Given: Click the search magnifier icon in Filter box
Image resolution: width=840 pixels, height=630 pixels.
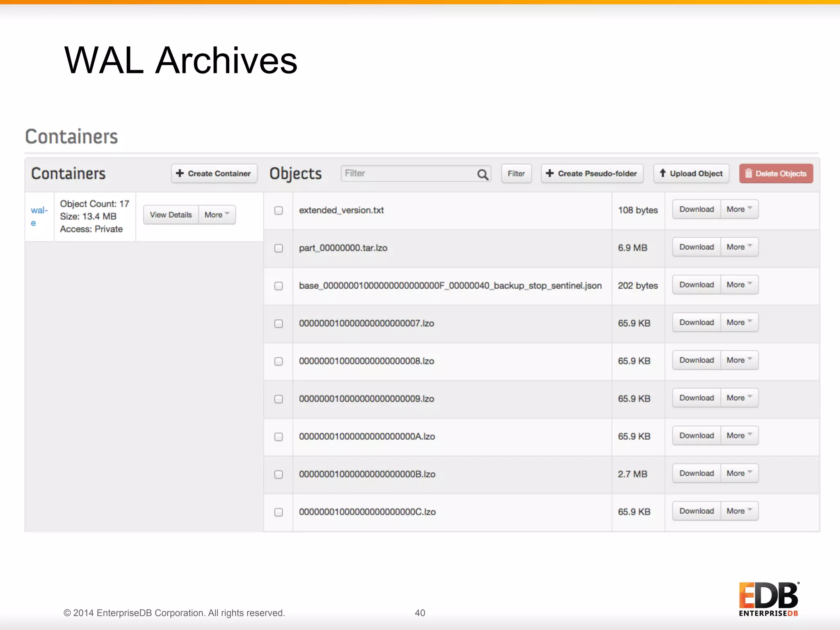Looking at the screenshot, I should 483,174.
